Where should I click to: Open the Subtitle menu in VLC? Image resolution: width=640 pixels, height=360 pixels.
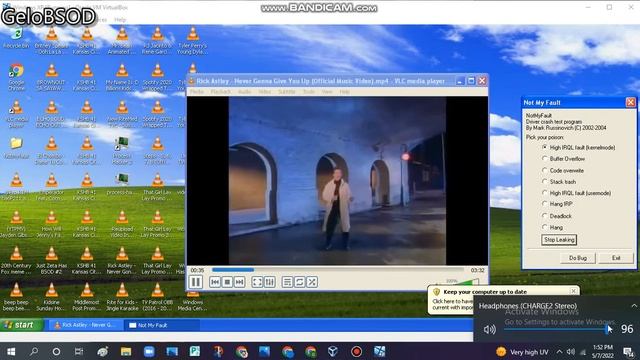pos(287,92)
